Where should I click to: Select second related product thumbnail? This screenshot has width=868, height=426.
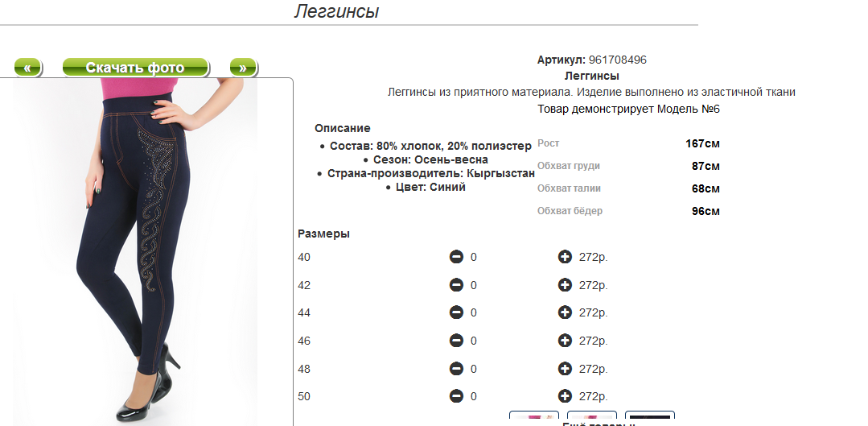pyautogui.click(x=592, y=418)
